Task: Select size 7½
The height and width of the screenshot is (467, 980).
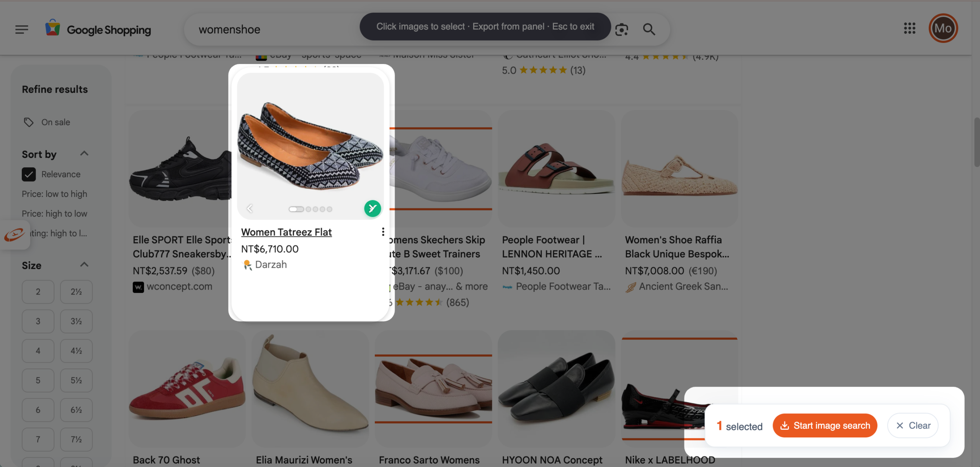Action: 76,439
